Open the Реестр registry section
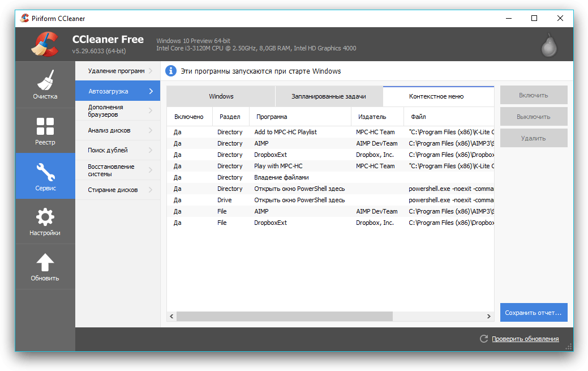Image resolution: width=588 pixels, height=371 pixels. coord(45,131)
